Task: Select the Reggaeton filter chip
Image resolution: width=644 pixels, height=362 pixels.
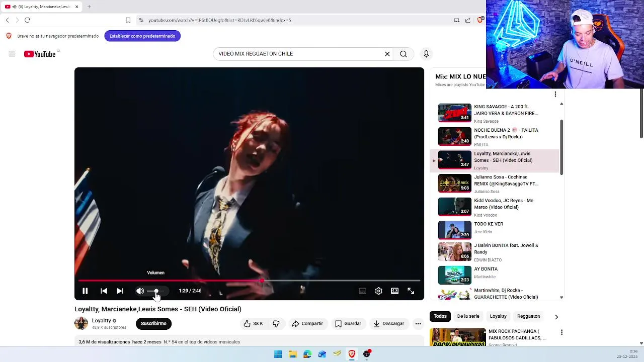Action: pos(528,316)
